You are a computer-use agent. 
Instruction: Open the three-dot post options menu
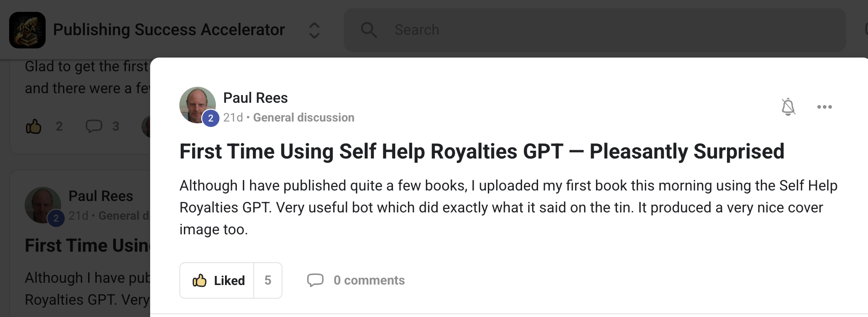point(824,107)
